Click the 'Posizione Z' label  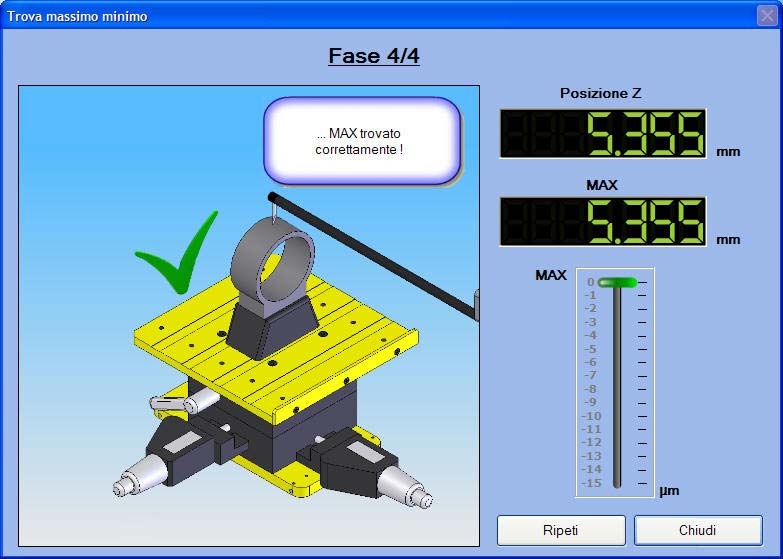pos(601,93)
